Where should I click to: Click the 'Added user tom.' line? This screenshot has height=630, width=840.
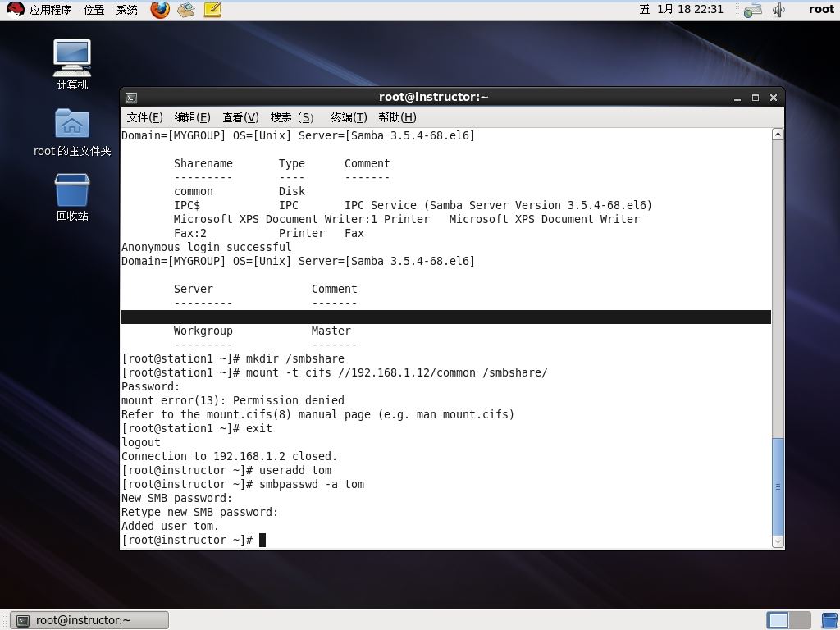click(x=171, y=526)
